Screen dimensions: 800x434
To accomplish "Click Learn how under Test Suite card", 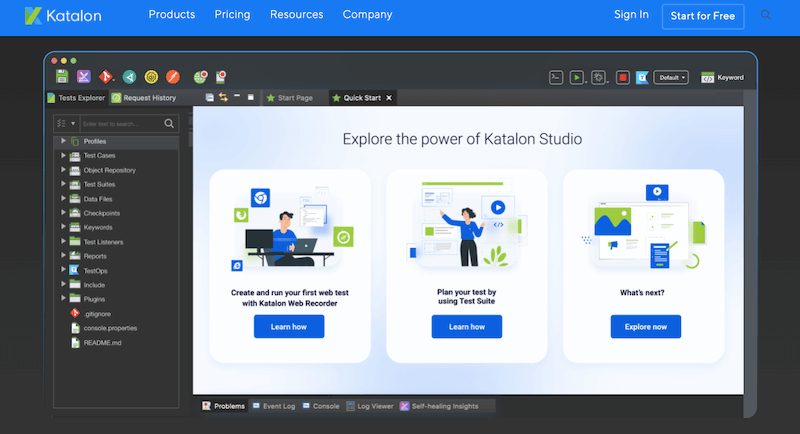I will coord(466,326).
